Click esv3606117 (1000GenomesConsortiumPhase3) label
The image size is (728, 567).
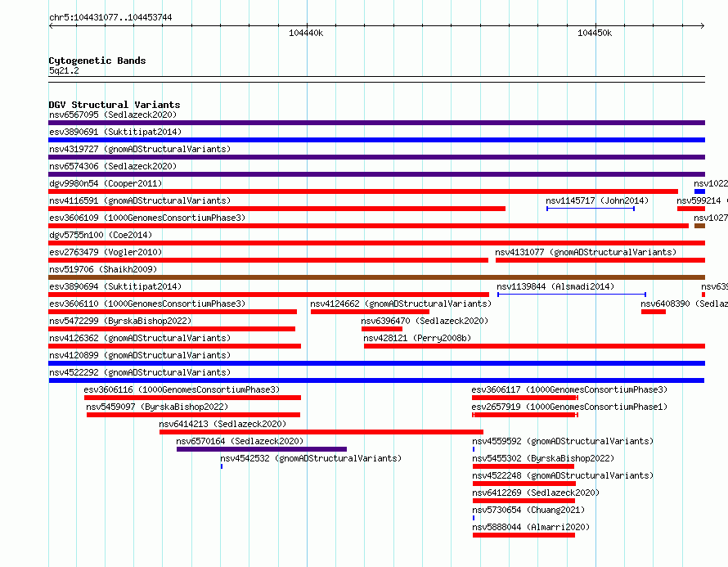(x=569, y=389)
